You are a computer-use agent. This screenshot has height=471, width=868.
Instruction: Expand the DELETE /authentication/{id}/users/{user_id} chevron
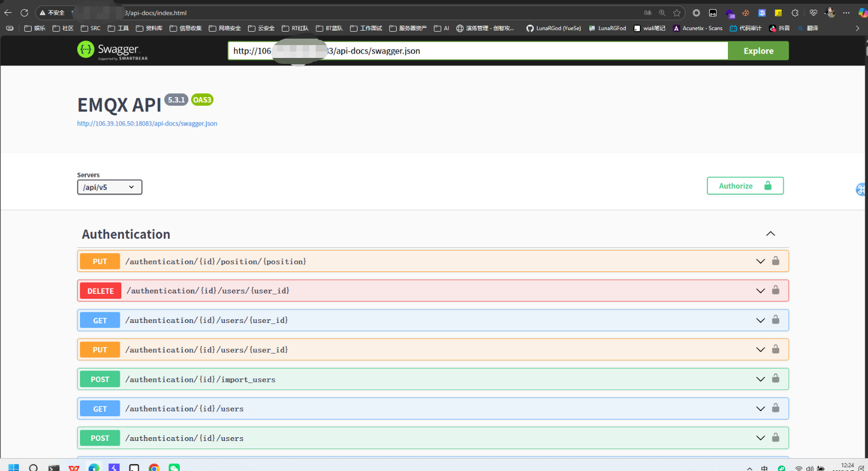[x=761, y=291]
